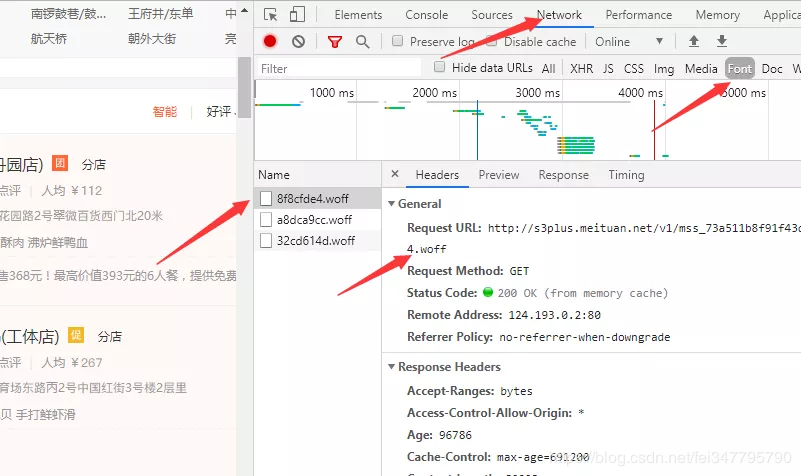The image size is (801, 476).
Task: Open the Memory tab
Action: pyautogui.click(x=717, y=15)
